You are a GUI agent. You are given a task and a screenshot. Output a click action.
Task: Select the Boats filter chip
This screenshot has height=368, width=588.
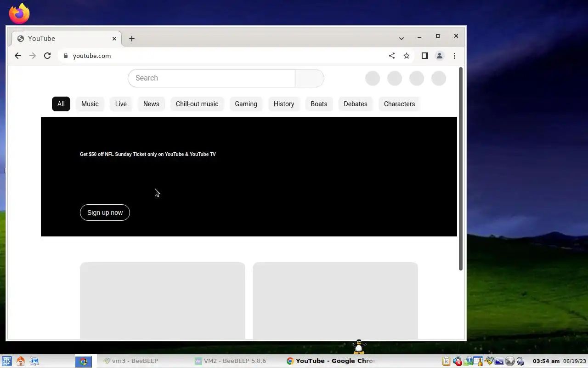pyautogui.click(x=319, y=104)
